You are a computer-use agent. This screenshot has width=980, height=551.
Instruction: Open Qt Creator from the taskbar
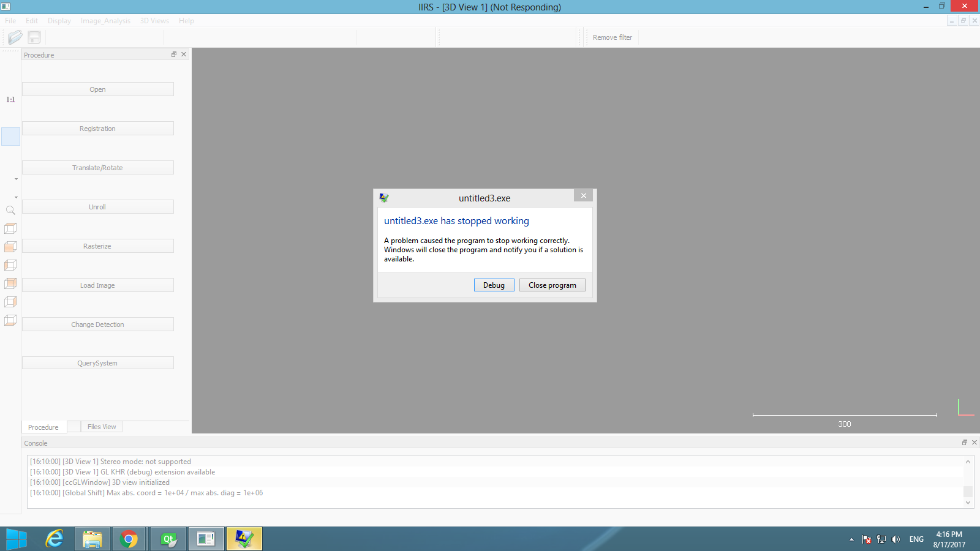168,539
